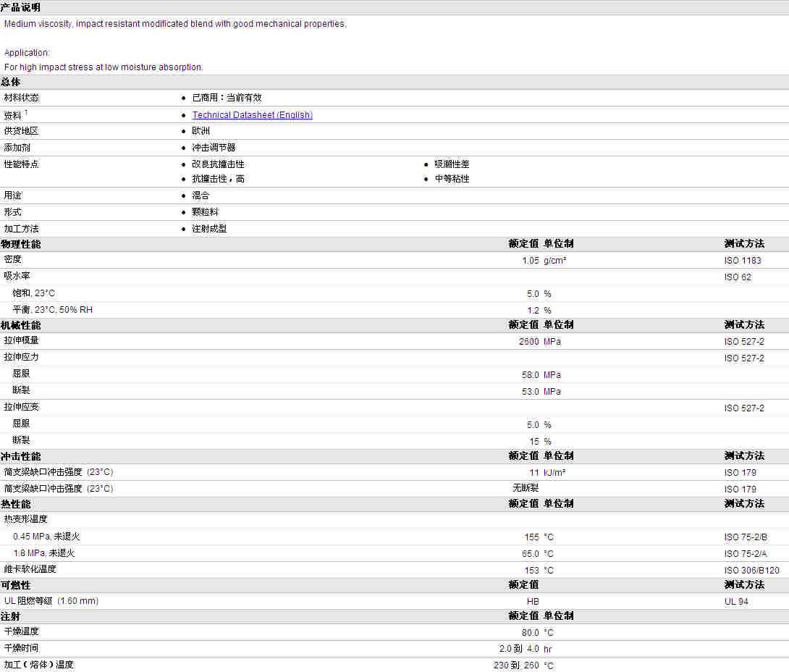Click the ISO 75-2/B test method

[x=746, y=537]
